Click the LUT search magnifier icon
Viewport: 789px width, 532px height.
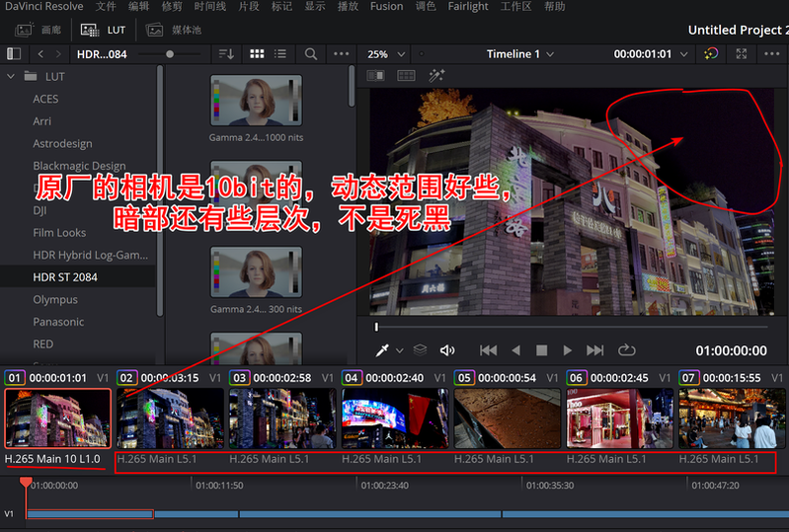pyautogui.click(x=311, y=54)
